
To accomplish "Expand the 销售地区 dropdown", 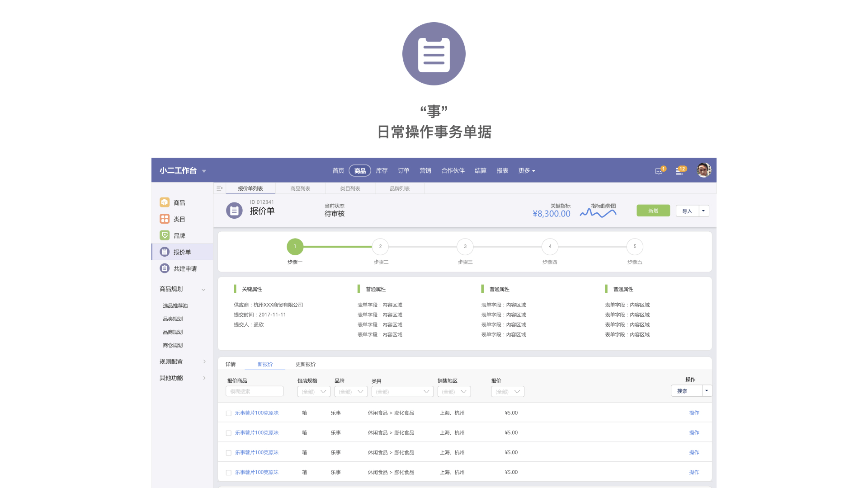I will point(454,392).
